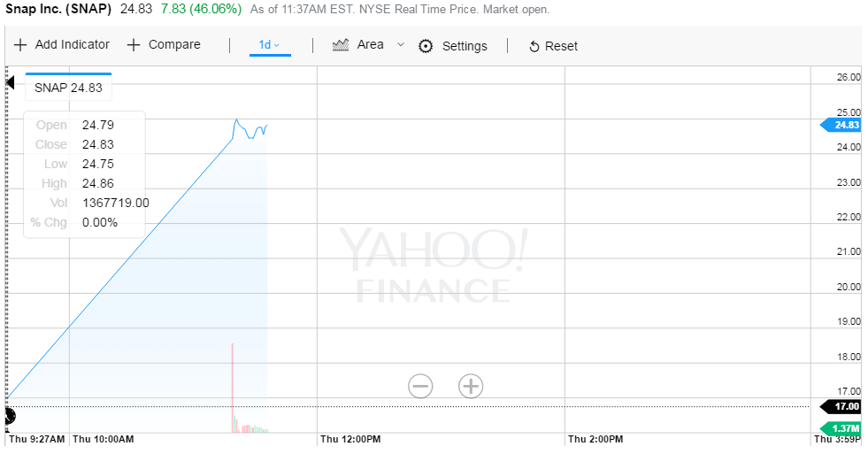The height and width of the screenshot is (454, 868).
Task: Reset the chart with the Reset arrow
Action: (x=534, y=47)
